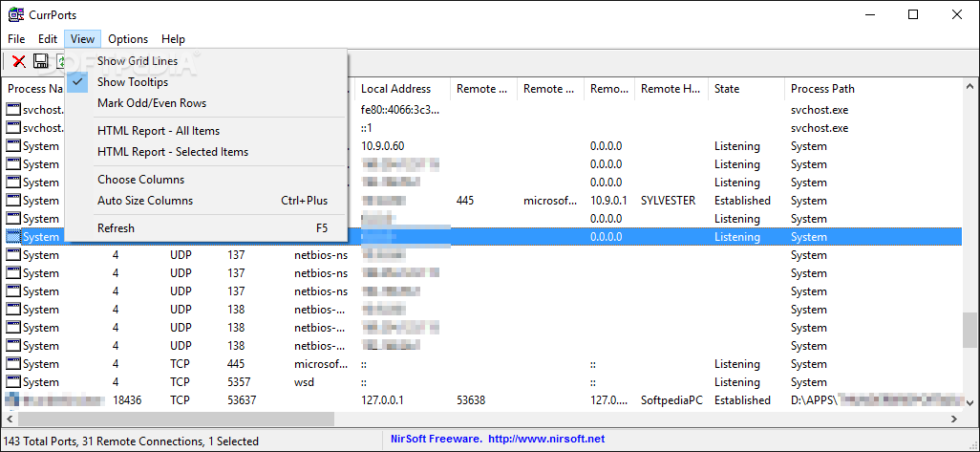This screenshot has height=452, width=980.
Task: Click System icon in wsd 5357 row
Action: (x=13, y=382)
